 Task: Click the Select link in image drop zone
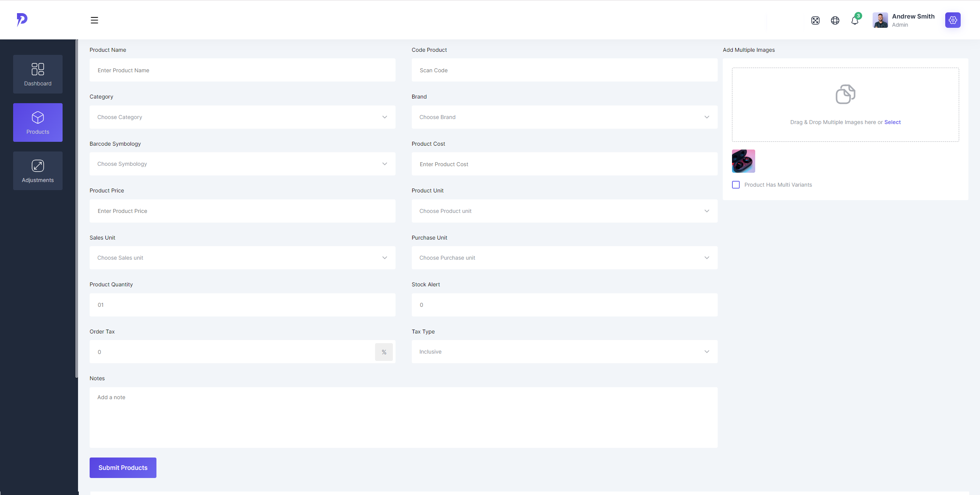pos(892,122)
